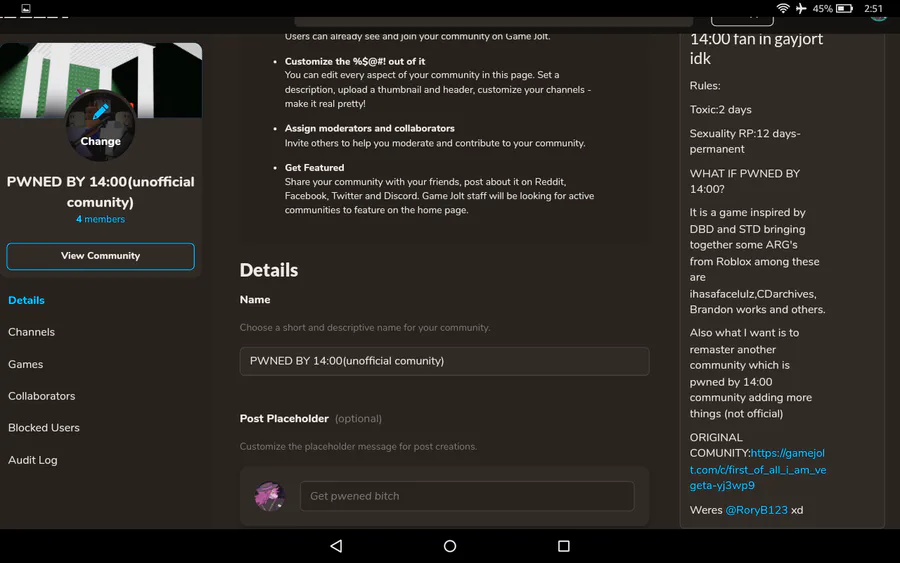Screen dimensions: 900x563
Task: Open the @RoryB123 mention link
Action: pos(757,510)
